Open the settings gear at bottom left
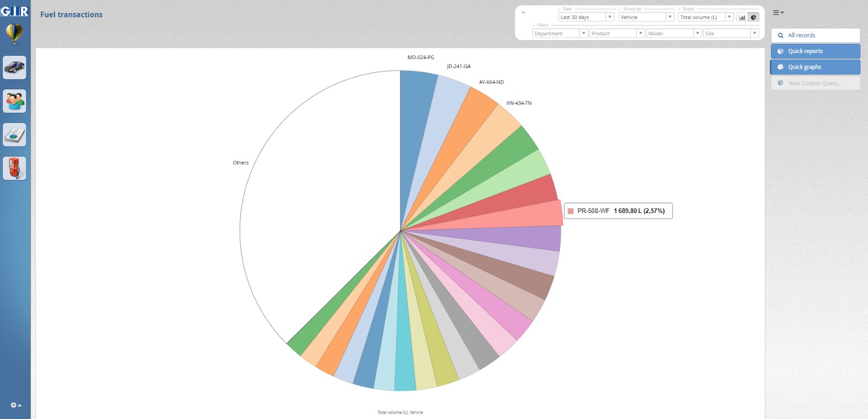This screenshot has width=868, height=419. click(15, 405)
